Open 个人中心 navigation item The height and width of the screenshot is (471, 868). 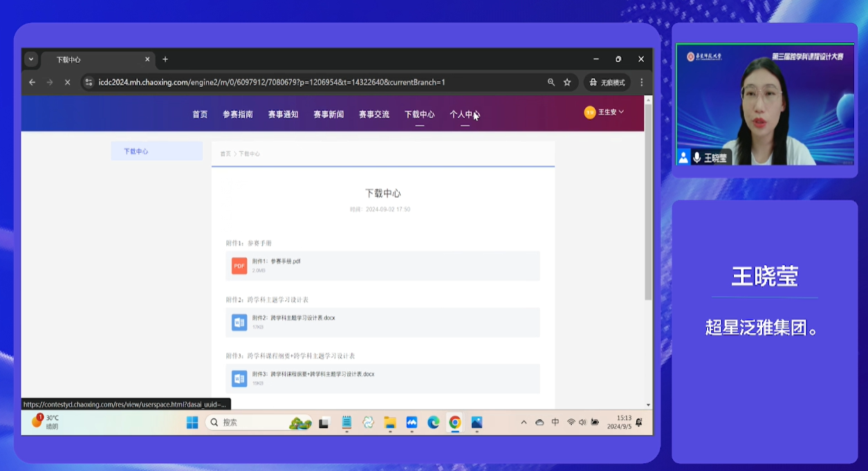tap(465, 115)
